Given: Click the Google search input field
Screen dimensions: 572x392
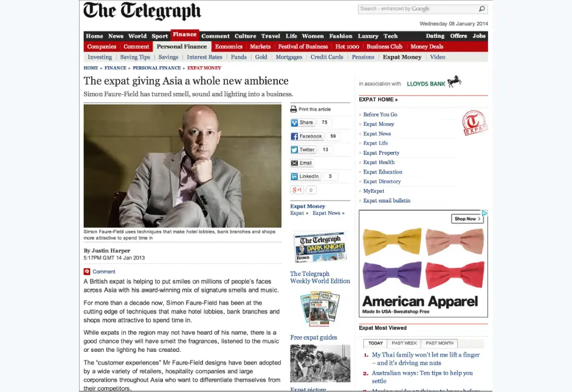Looking at the screenshot, I should click(417, 9).
